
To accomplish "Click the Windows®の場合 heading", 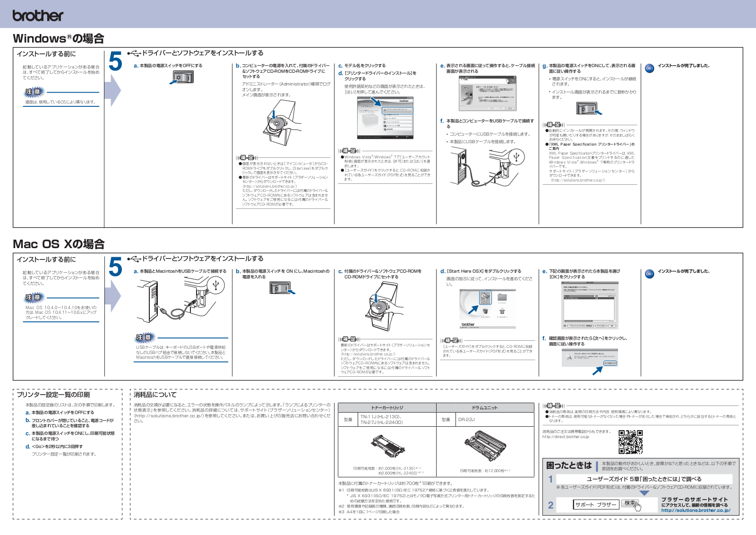I will 59,38.
